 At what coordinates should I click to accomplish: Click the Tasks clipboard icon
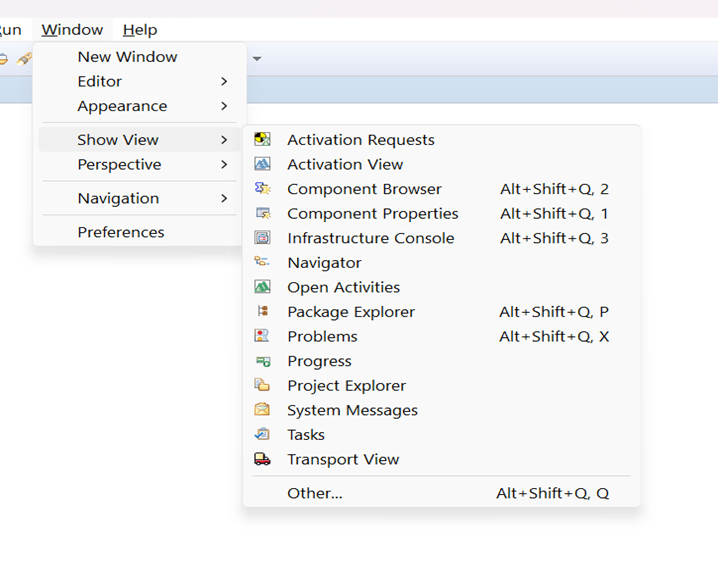262,434
